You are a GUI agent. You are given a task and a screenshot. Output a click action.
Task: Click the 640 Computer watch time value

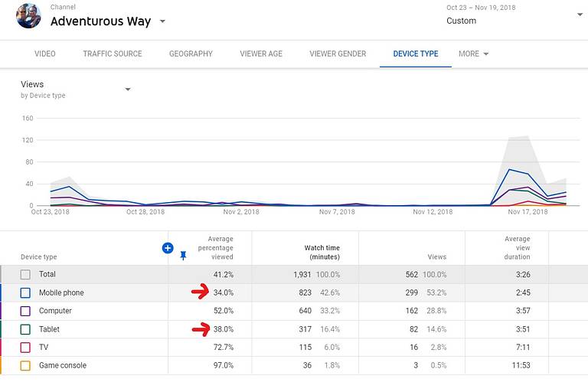pos(305,311)
